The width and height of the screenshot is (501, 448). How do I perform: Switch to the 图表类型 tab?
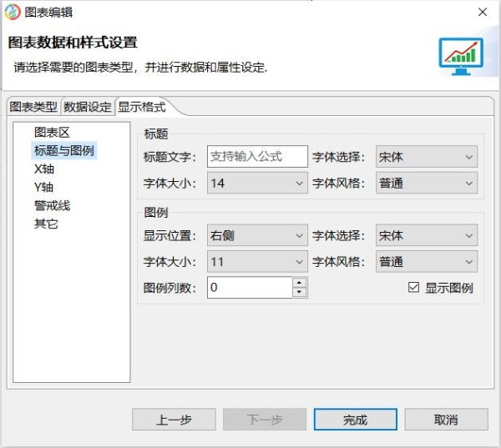pyautogui.click(x=33, y=107)
